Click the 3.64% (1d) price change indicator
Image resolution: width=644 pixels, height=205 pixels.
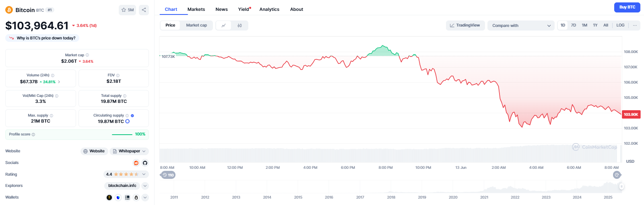[84, 26]
